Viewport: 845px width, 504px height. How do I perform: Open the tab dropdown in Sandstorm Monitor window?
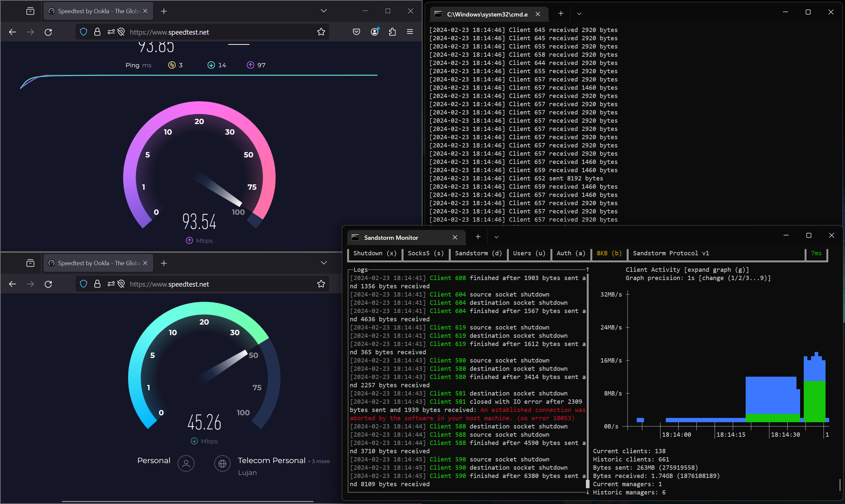click(x=496, y=237)
